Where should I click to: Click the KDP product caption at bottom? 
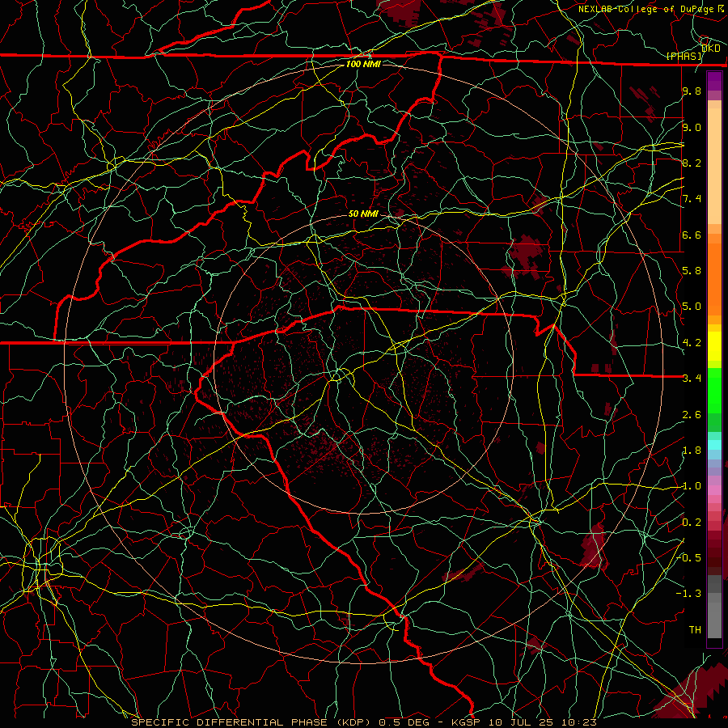[364, 722]
